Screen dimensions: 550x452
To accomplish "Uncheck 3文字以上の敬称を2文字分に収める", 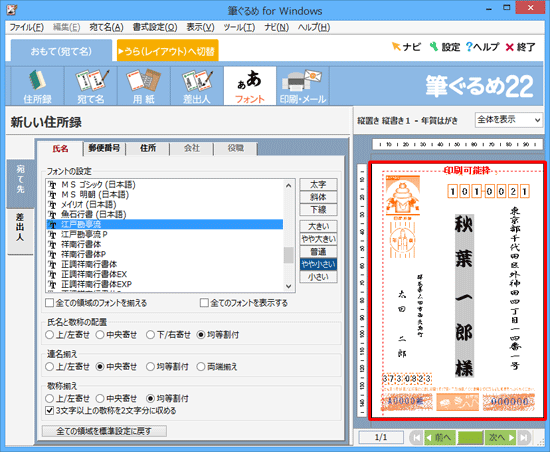I will coord(50,410).
